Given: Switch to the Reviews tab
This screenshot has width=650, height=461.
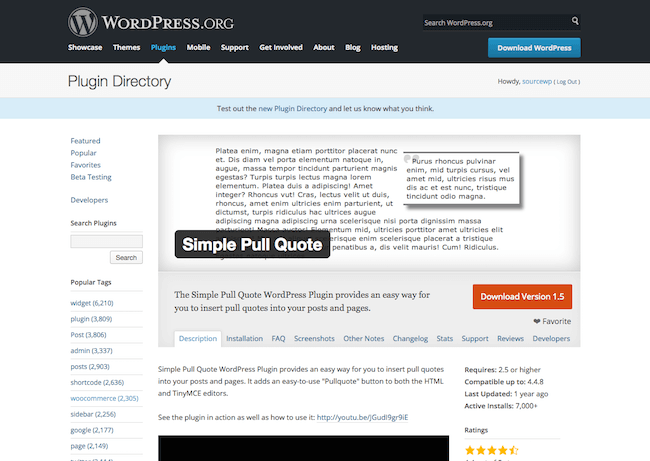Looking at the screenshot, I should click(510, 338).
